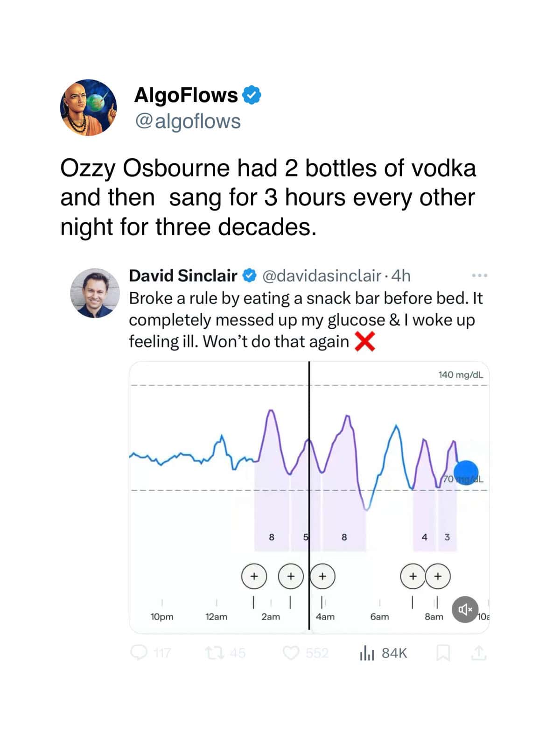Click the share upload icon

[479, 653]
